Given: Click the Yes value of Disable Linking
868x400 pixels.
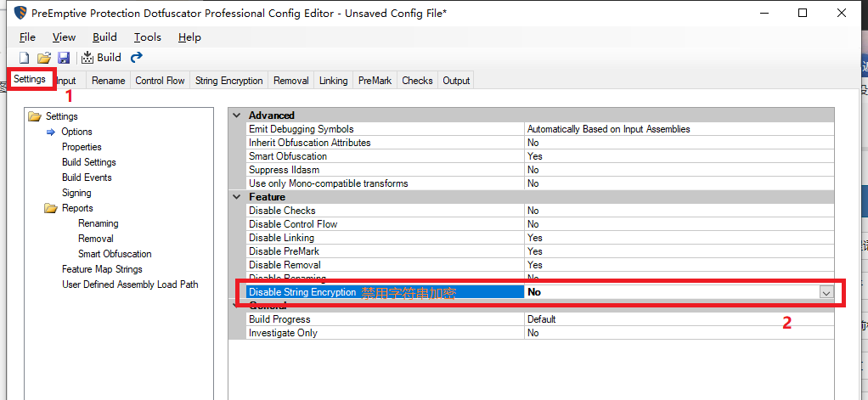Looking at the screenshot, I should 535,238.
